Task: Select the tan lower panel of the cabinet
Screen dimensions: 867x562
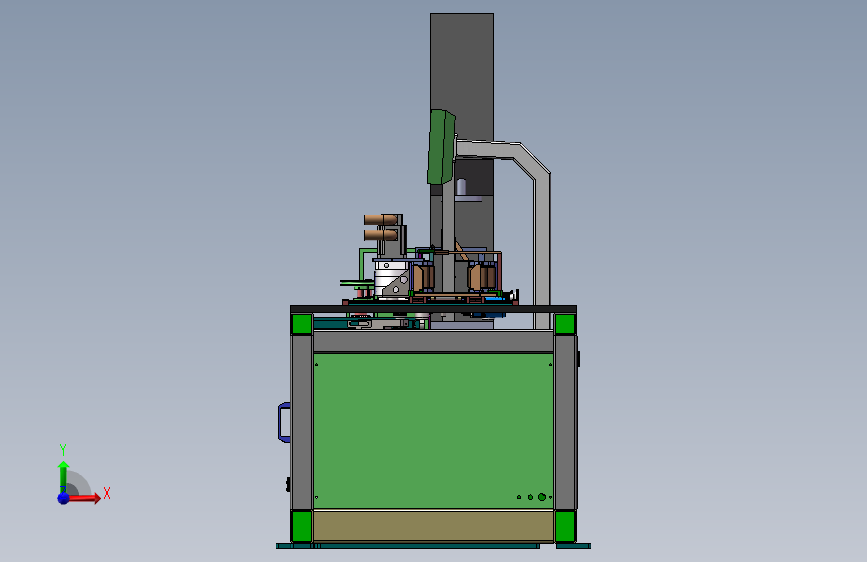Action: tap(433, 525)
